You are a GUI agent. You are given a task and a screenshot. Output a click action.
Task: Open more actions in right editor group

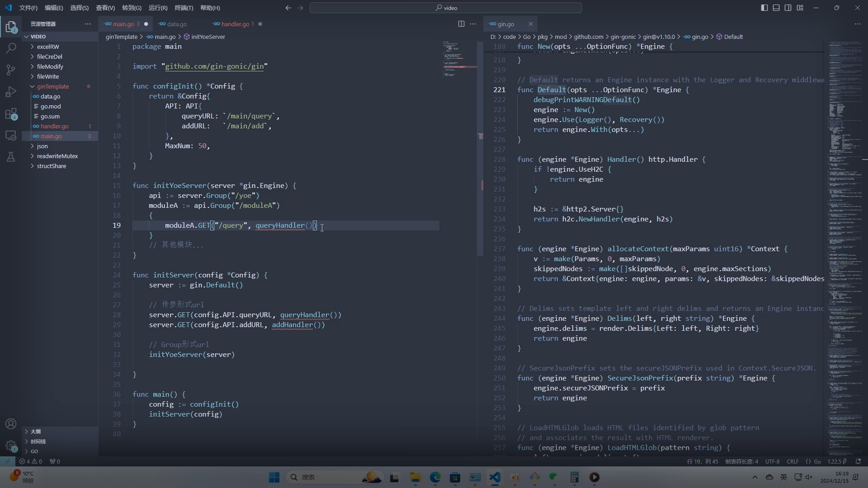point(858,24)
